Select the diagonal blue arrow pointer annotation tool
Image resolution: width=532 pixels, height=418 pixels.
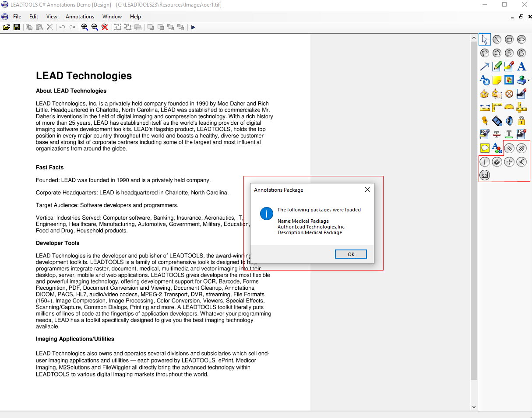point(485,67)
